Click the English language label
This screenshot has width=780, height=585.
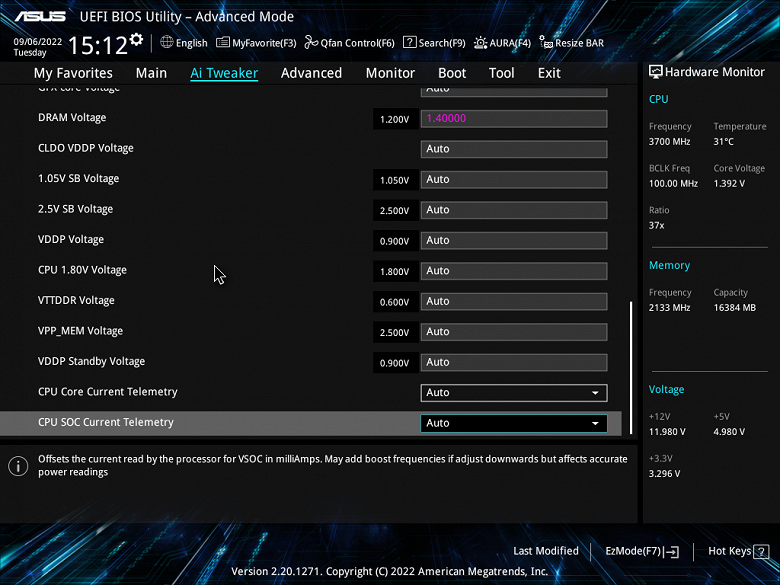(192, 43)
